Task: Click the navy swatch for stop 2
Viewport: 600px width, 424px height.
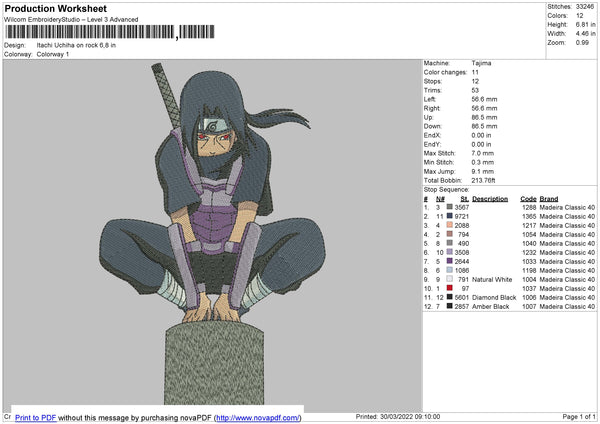Action: click(450, 216)
